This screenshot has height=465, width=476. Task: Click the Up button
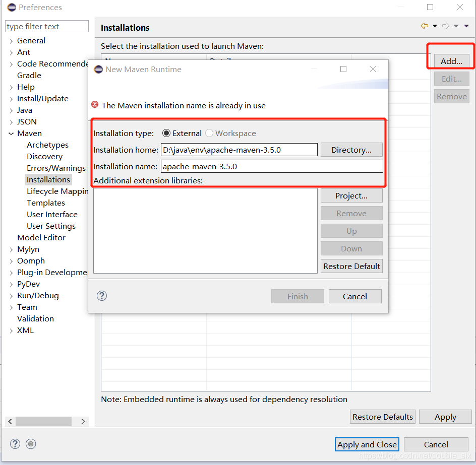tap(351, 231)
